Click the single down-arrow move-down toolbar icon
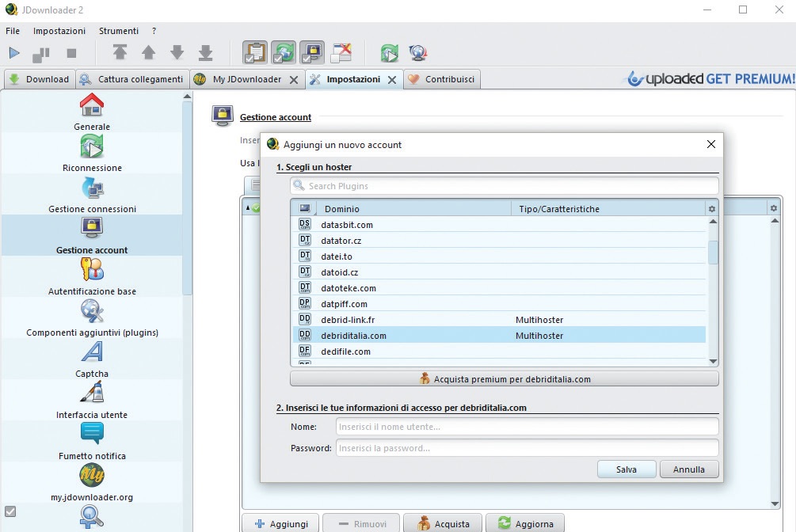 177,52
